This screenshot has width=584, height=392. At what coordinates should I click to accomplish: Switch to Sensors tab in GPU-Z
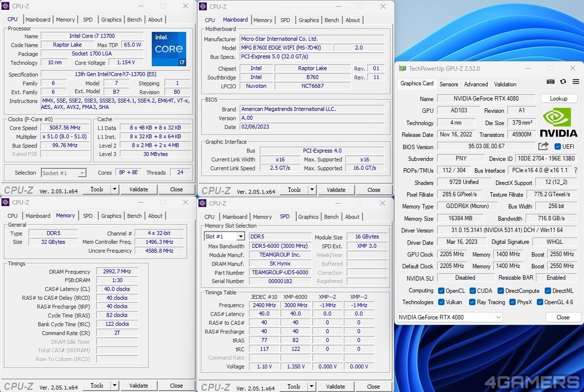(448, 84)
